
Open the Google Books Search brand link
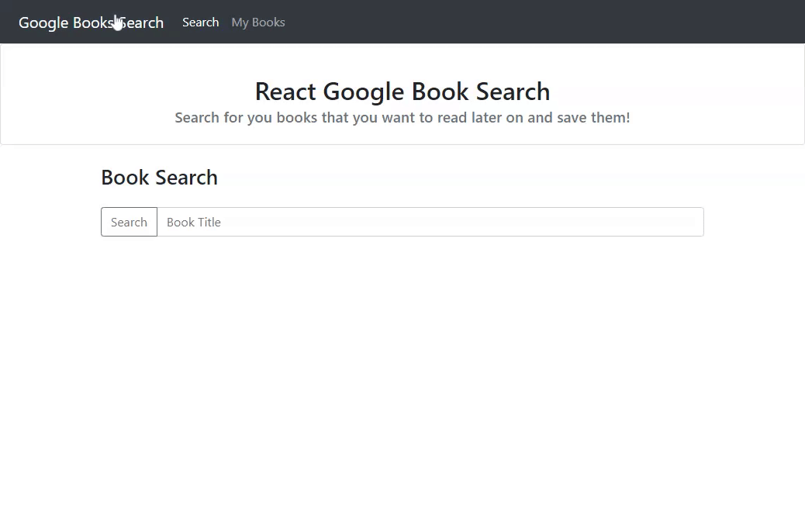pos(91,22)
